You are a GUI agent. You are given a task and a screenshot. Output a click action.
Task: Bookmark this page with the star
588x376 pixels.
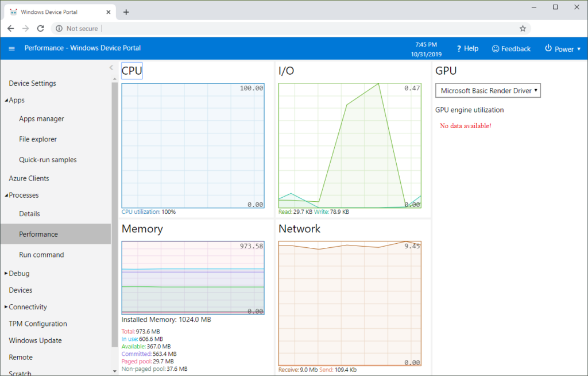tap(523, 29)
